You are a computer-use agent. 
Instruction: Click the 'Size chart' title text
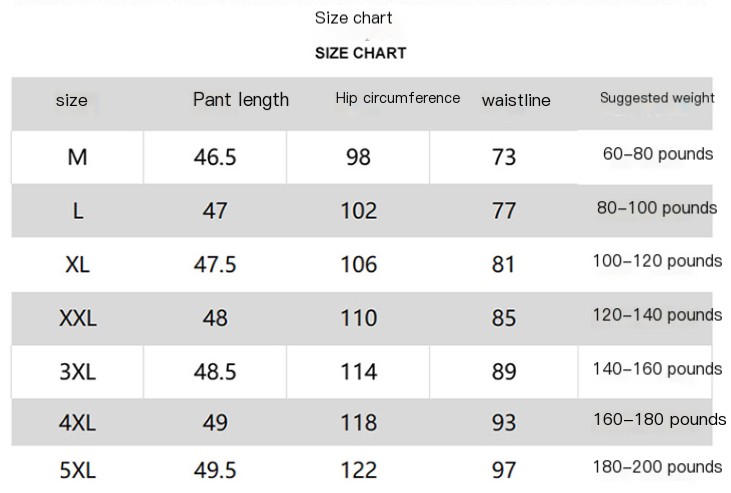(x=353, y=18)
